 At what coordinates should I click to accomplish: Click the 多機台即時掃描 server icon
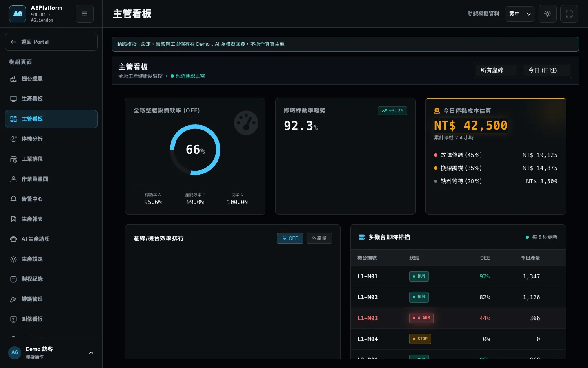tap(362, 237)
